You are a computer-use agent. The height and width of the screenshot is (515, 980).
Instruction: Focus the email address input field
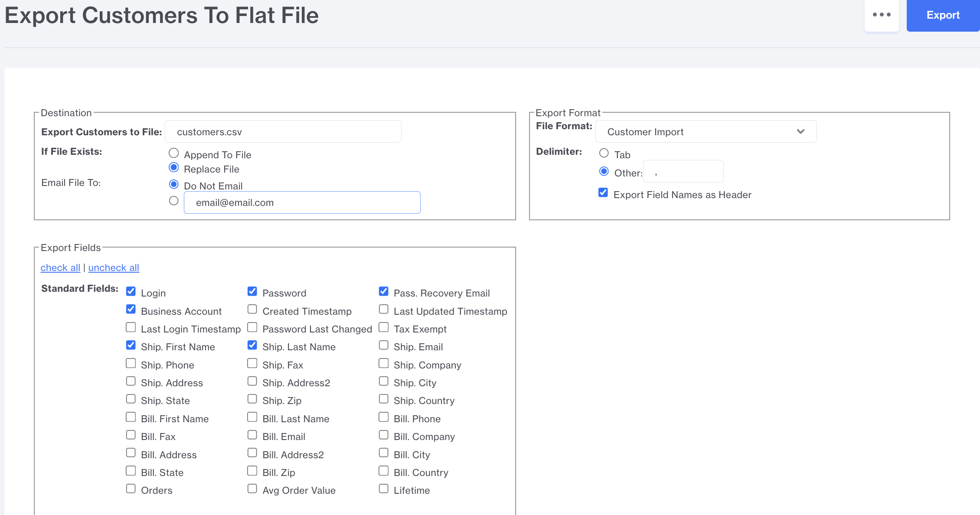point(302,203)
